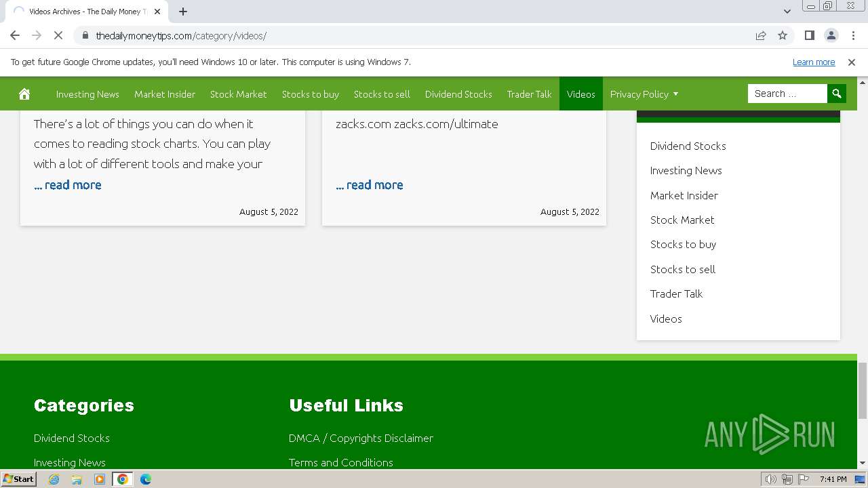The width and height of the screenshot is (868, 488).
Task: Open Stocks to sell sidebar link
Action: coord(682,269)
